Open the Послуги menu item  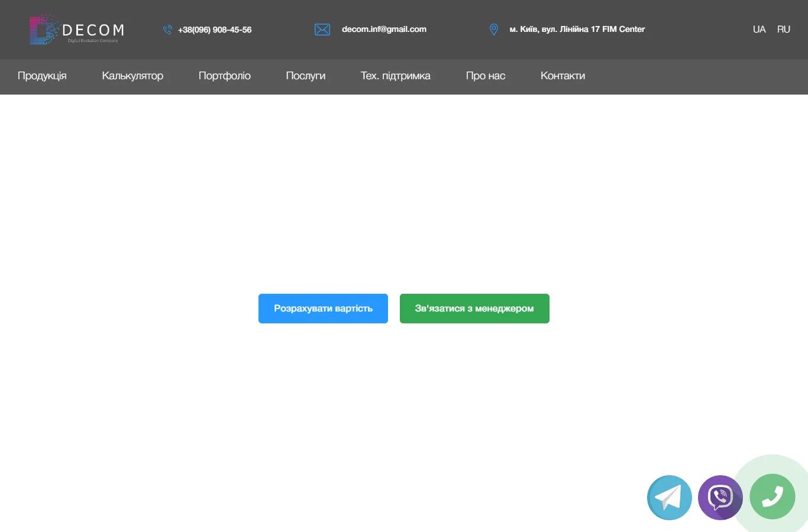(x=306, y=76)
